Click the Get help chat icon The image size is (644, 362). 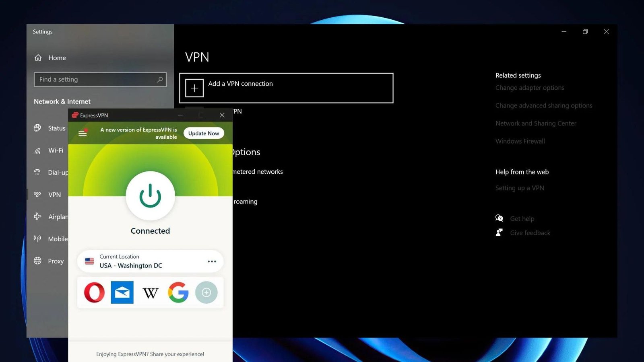pyautogui.click(x=499, y=218)
